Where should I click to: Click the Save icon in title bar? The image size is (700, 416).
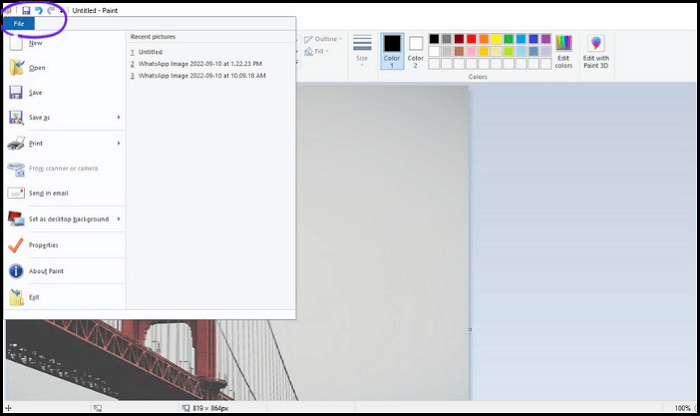click(26, 10)
